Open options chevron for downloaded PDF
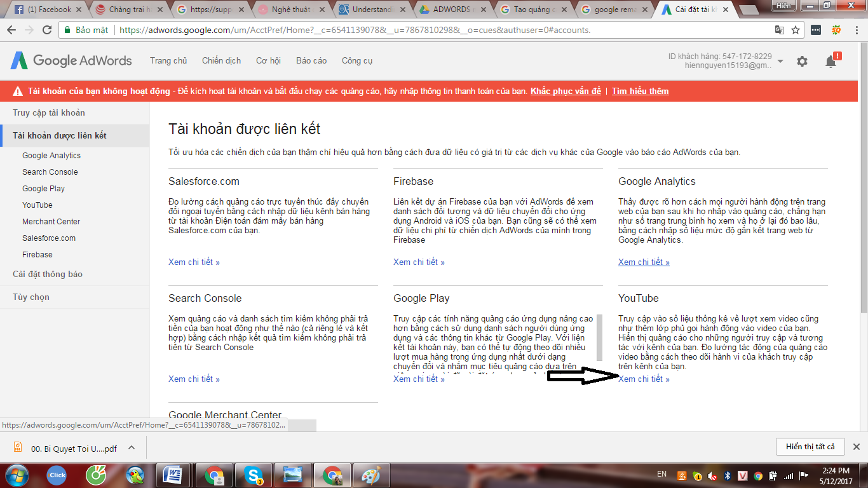Image resolution: width=868 pixels, height=488 pixels. pyautogui.click(x=132, y=447)
